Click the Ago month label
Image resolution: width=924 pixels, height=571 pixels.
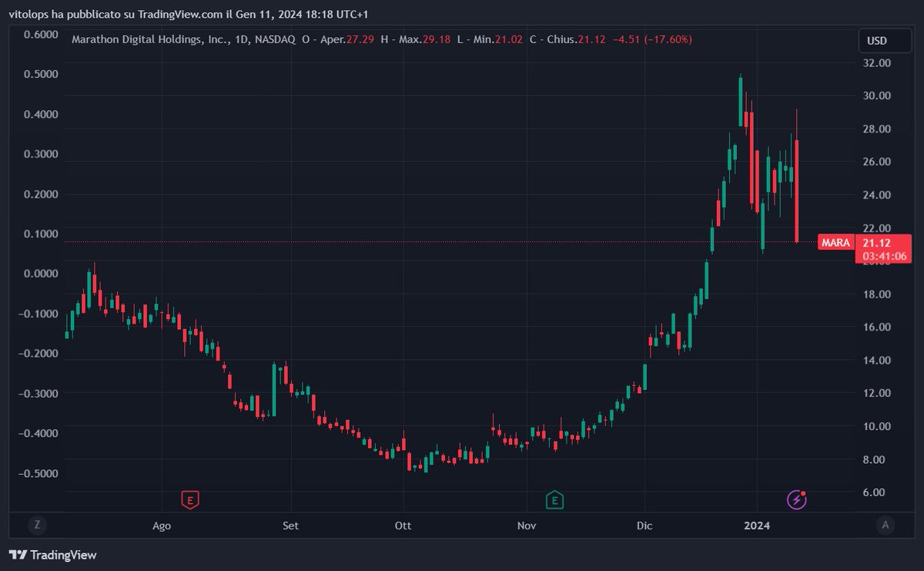click(162, 526)
